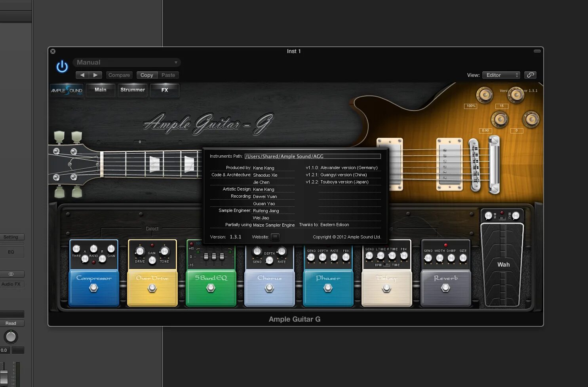Viewport: 588px width, 387px height.
Task: Click the Chorus SEND knob
Action: tap(257, 251)
